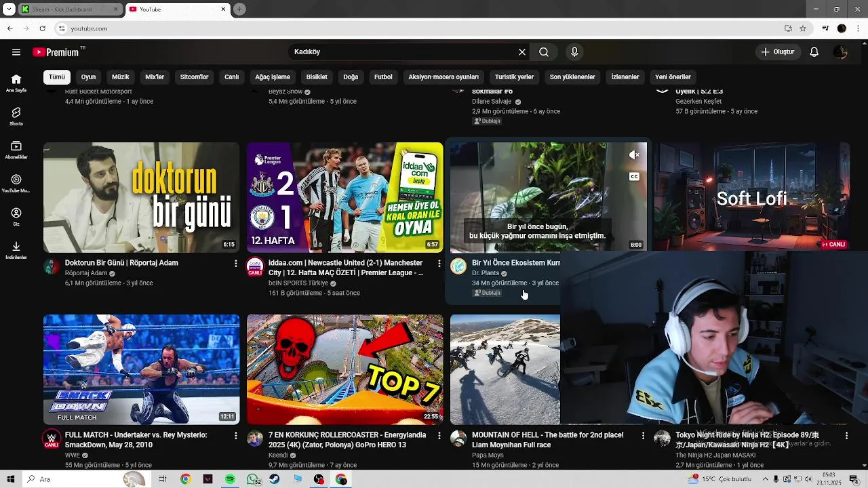Open more options for Doktorun Bir Günü
868x488 pixels.
click(x=236, y=263)
